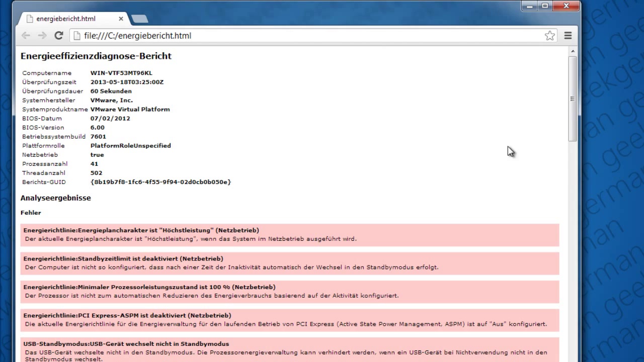Click the back navigation arrow

(26, 36)
